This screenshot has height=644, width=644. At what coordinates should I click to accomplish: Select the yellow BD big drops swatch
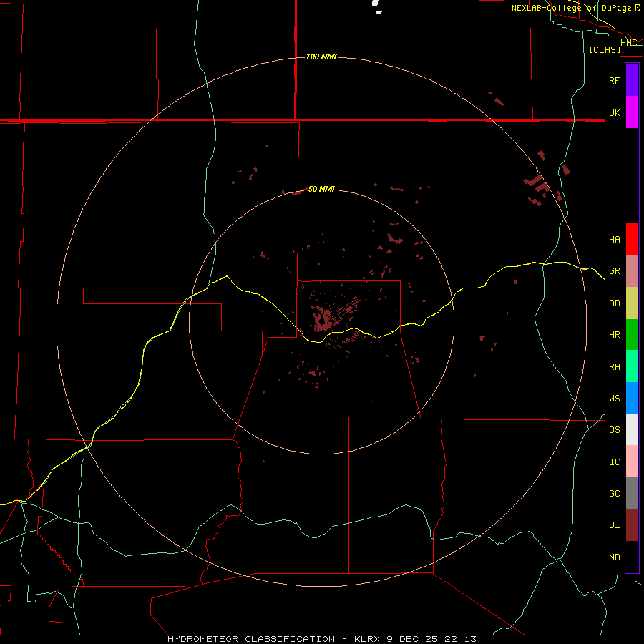pos(632,303)
